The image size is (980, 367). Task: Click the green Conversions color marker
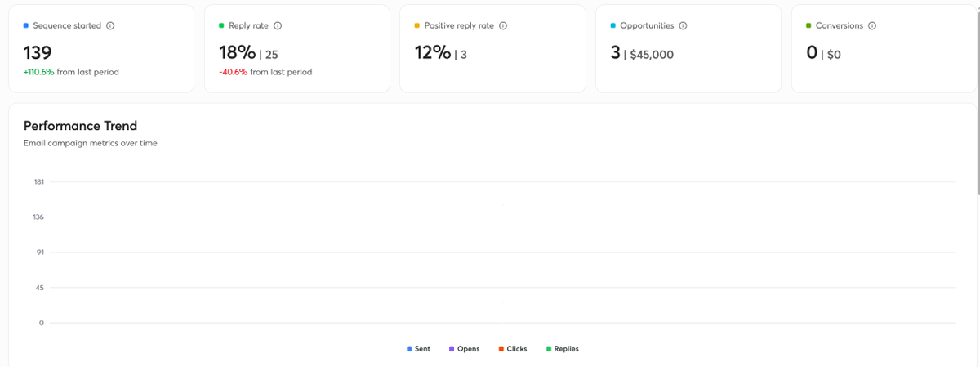pos(808,25)
